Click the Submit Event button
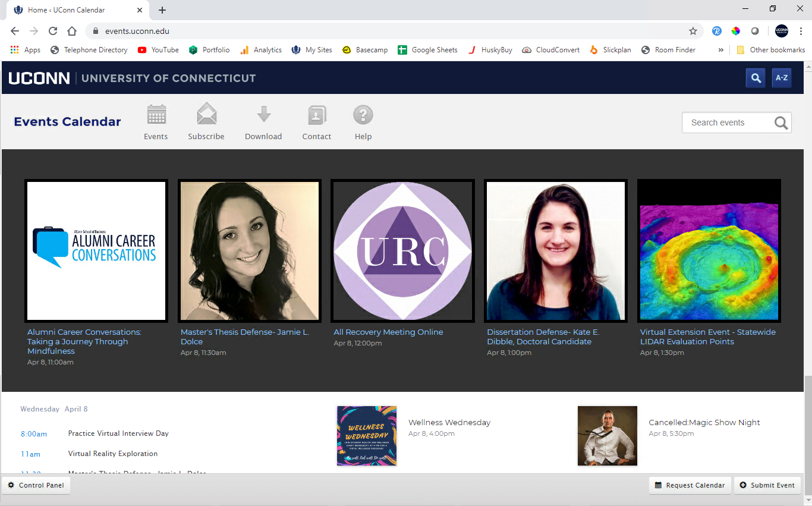 pos(767,485)
